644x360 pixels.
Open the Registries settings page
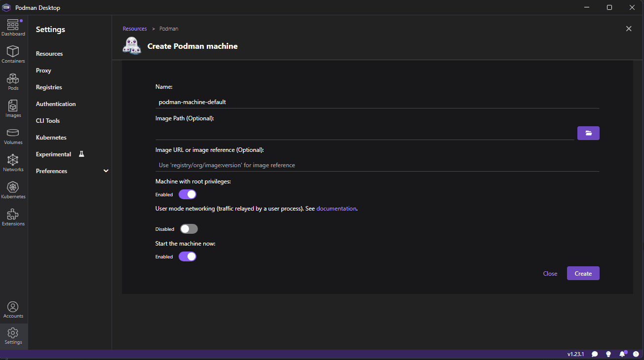point(49,87)
